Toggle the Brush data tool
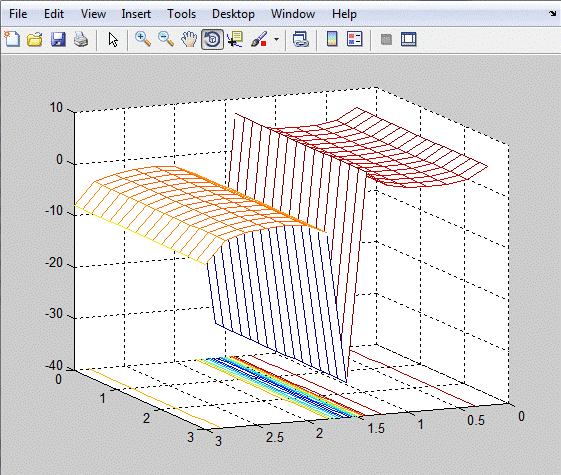 tap(259, 39)
